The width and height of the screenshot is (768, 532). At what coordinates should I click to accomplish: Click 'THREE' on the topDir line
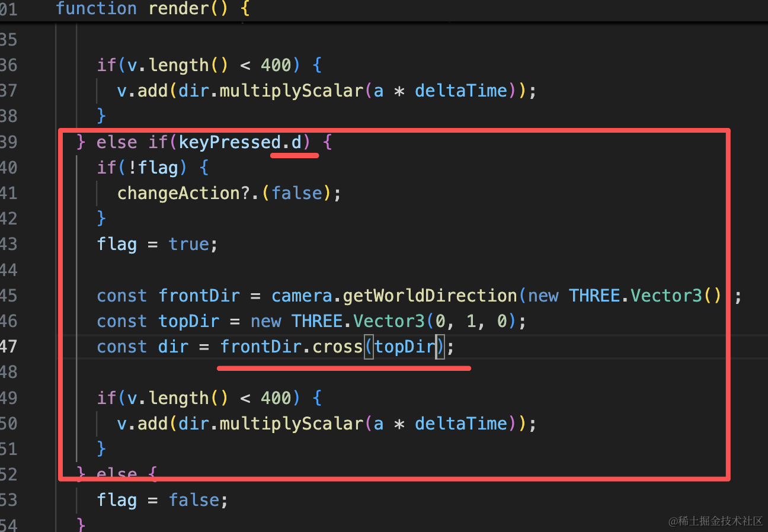[x=317, y=321]
